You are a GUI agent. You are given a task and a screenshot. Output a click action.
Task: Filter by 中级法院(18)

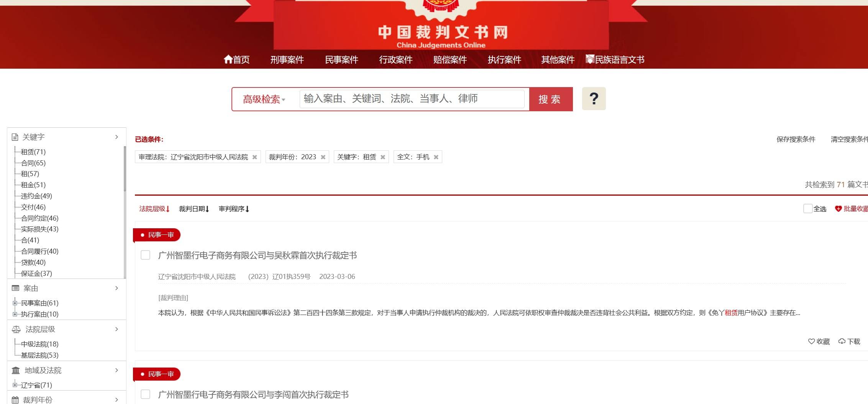pos(40,344)
